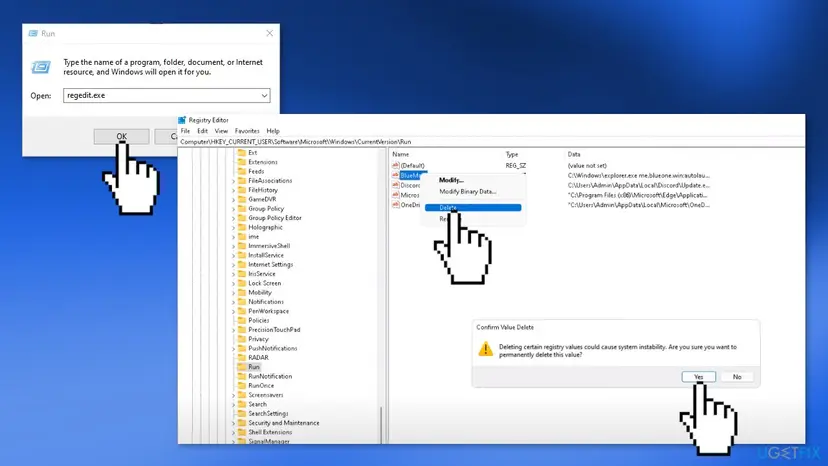Click the Extensions key folder icon
Screen dimensions: 828x466
242,162
